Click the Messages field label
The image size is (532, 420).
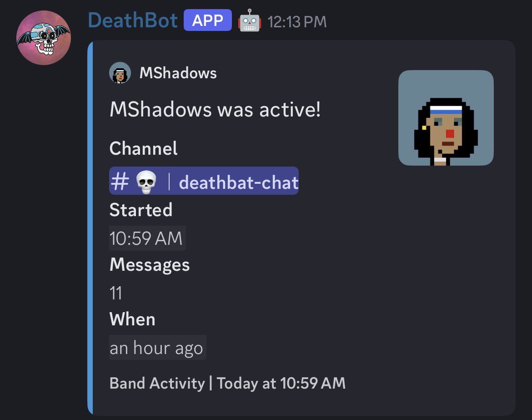(x=149, y=265)
